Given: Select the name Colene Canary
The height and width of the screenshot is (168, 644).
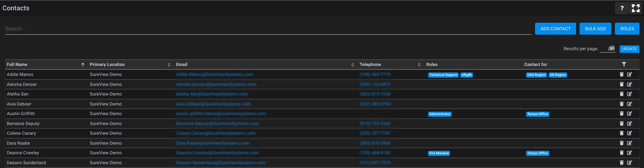Looking at the screenshot, I should click(22, 133).
